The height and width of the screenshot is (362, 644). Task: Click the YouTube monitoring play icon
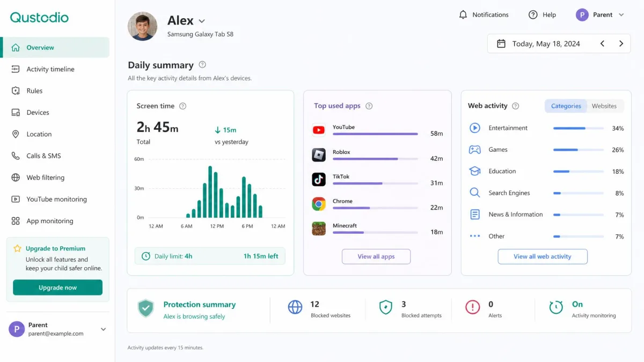(x=16, y=199)
